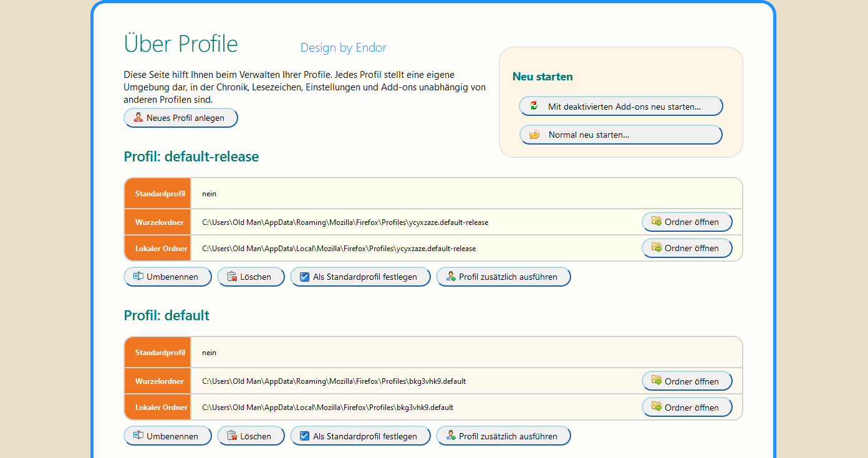868x458 pixels.
Task: Click the rename icon under default-release profile
Action: tap(138, 277)
